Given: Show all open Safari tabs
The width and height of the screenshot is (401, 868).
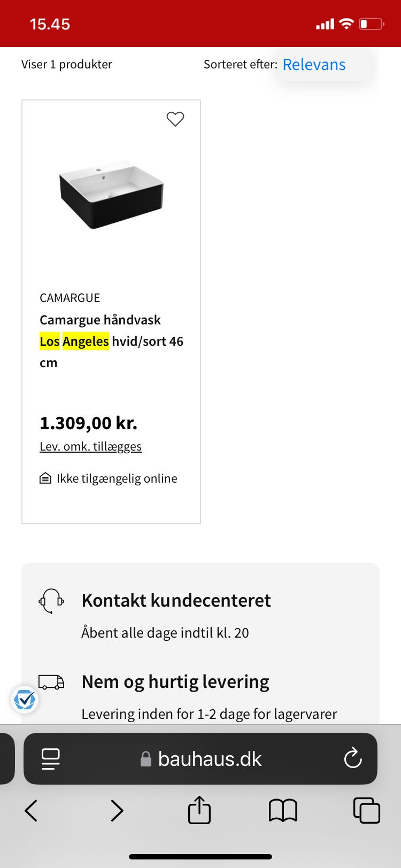Looking at the screenshot, I should (x=367, y=811).
